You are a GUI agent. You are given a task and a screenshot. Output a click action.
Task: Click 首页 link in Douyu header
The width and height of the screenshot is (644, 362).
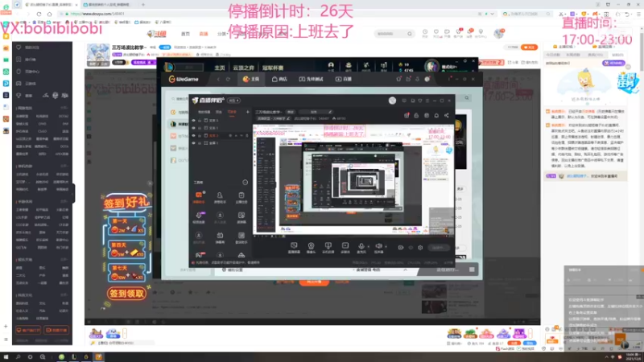pyautogui.click(x=186, y=34)
